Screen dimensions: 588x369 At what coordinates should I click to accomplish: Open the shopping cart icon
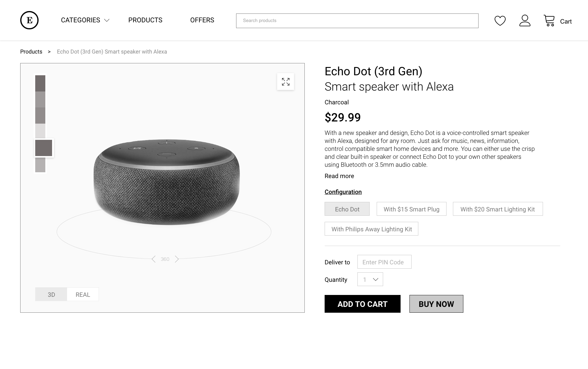tap(549, 21)
